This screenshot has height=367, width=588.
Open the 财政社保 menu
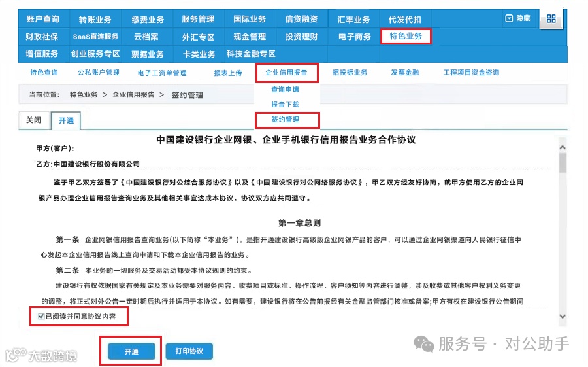click(42, 37)
